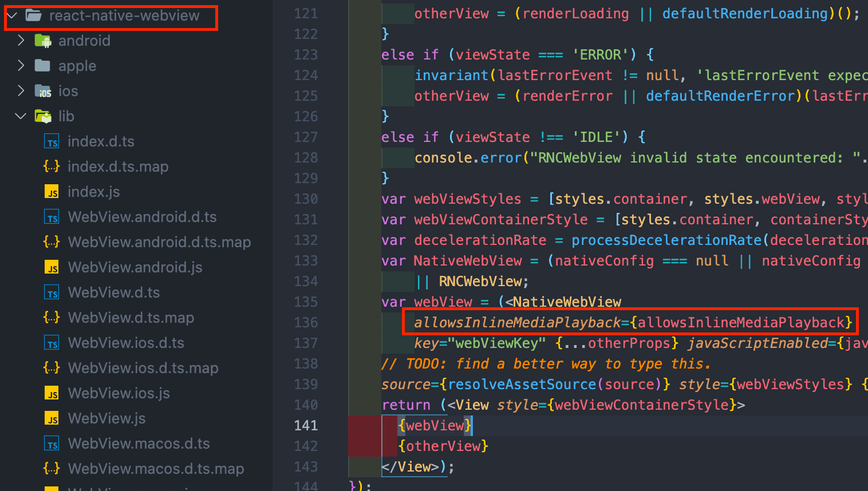Click defaultRenderLoading on line 121
The height and width of the screenshot is (491, 868).
pyautogui.click(x=745, y=14)
